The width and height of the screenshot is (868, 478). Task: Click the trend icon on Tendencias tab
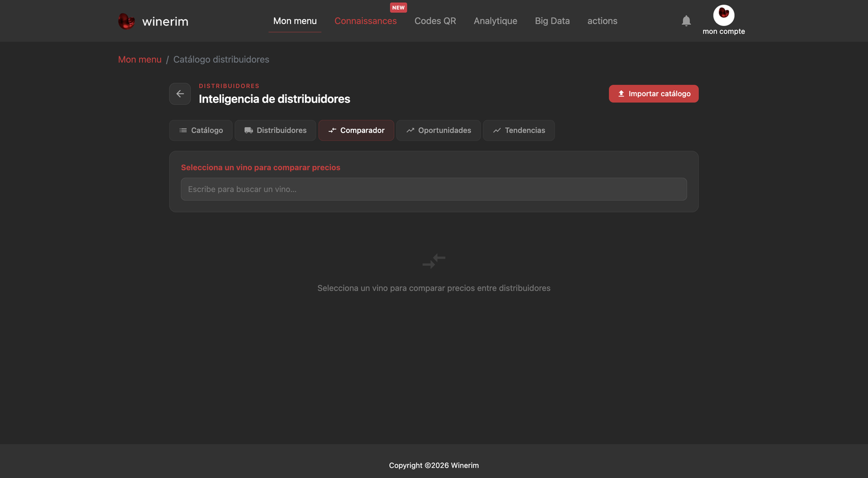(x=496, y=130)
